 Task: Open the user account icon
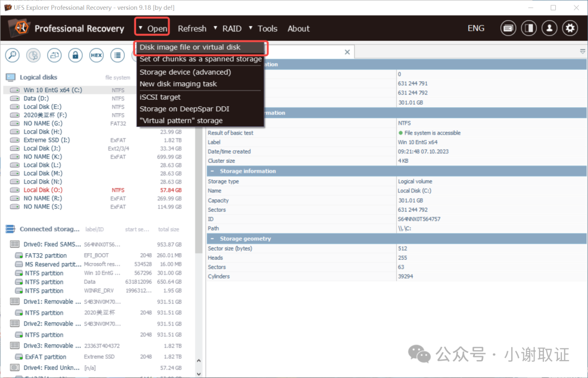[549, 28]
